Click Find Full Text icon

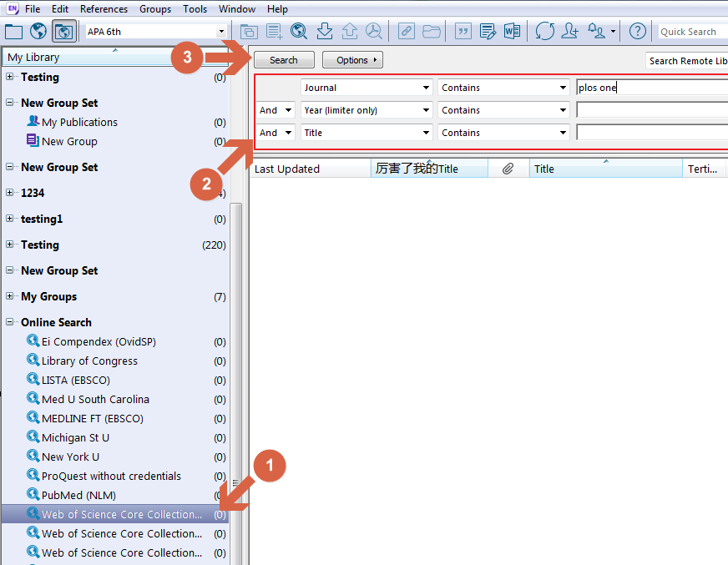pyautogui.click(x=374, y=32)
